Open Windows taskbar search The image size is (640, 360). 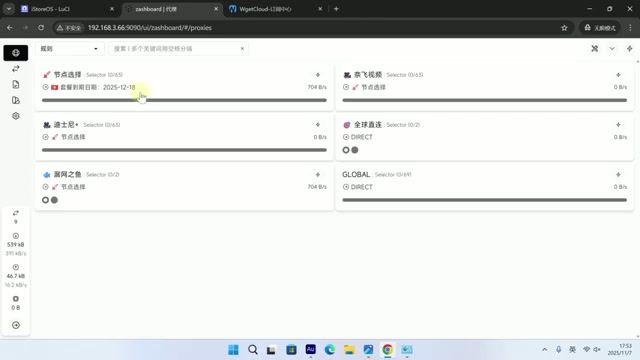(253, 350)
